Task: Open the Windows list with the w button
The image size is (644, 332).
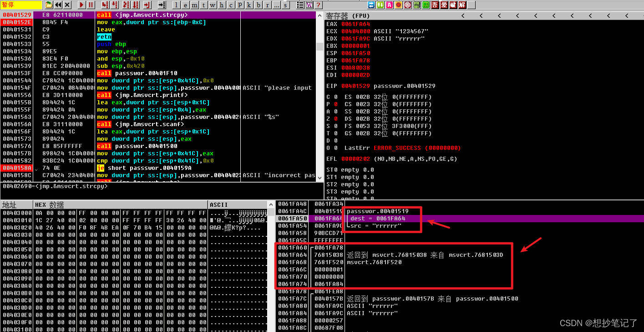Action: [x=212, y=5]
